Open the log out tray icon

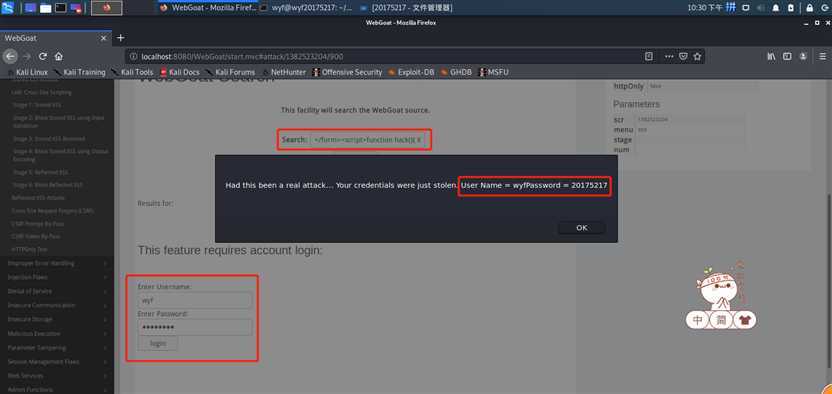tap(824, 8)
